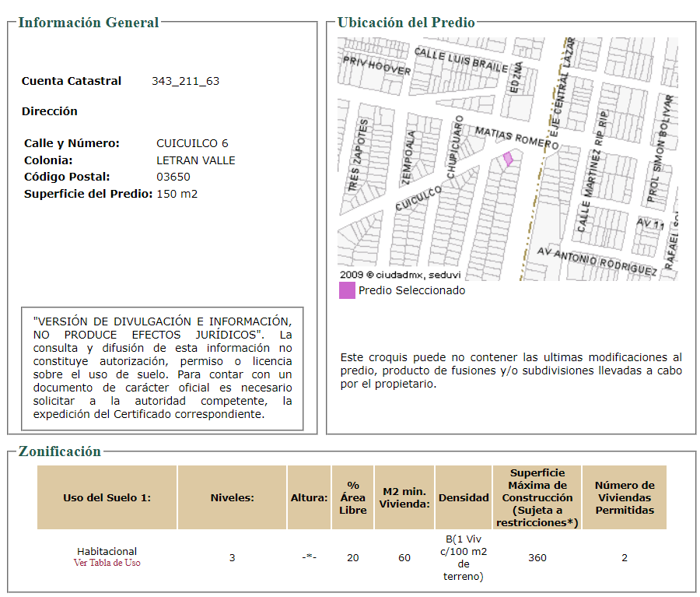Image resolution: width=700 pixels, height=597 pixels.
Task: Click the Uso del Suelo 1 column header
Action: pos(107,497)
